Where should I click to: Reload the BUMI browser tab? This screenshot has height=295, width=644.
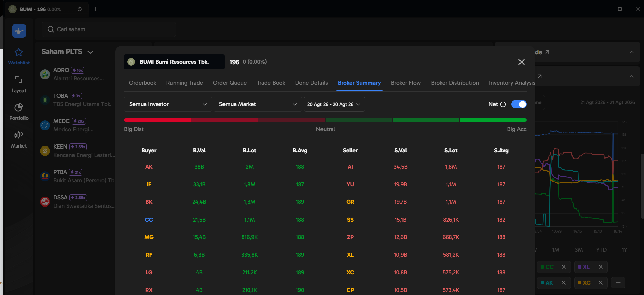click(x=80, y=9)
